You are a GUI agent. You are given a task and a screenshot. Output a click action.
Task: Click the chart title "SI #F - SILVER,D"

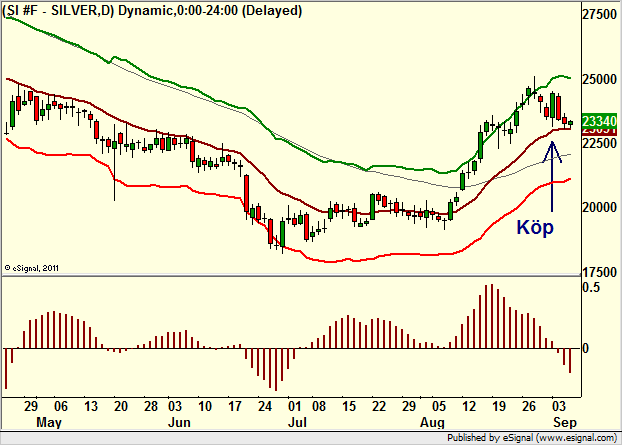[59, 10]
